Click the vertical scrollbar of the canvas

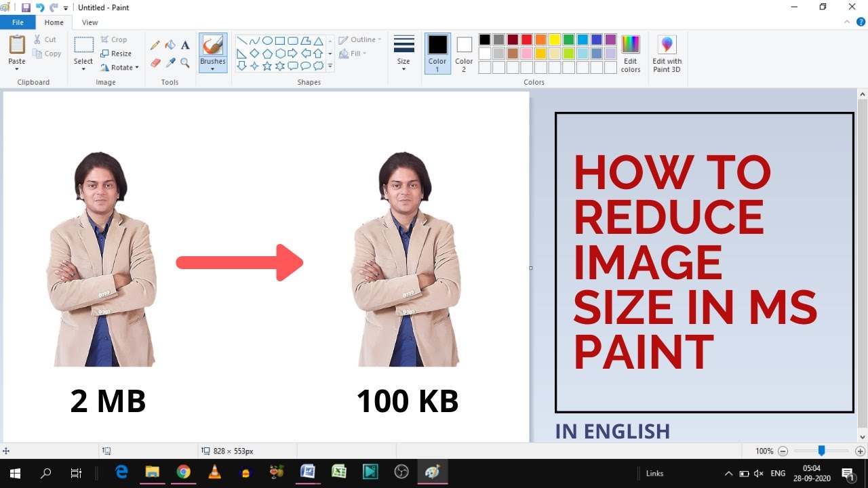pyautogui.click(x=863, y=262)
